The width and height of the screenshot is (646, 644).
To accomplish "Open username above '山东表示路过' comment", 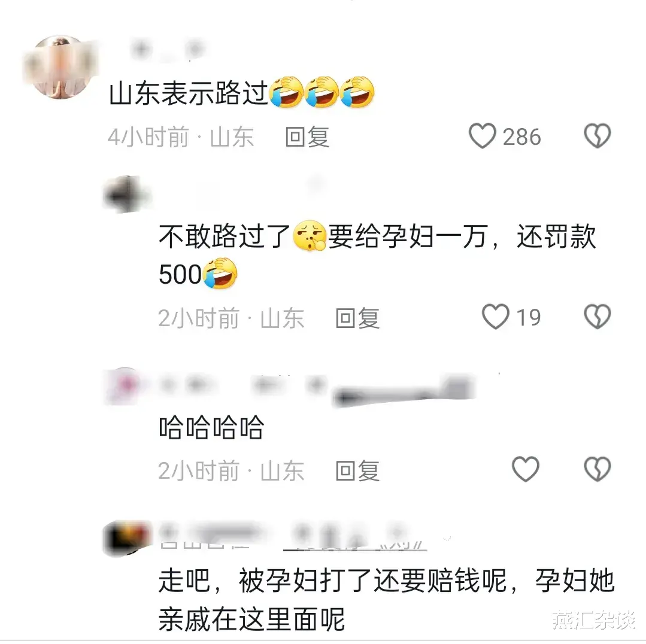I will tap(167, 50).
